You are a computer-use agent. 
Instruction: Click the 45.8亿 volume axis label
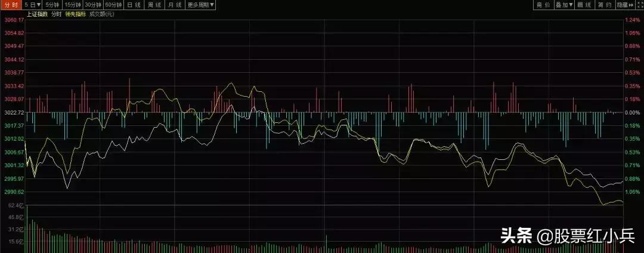pos(16,217)
